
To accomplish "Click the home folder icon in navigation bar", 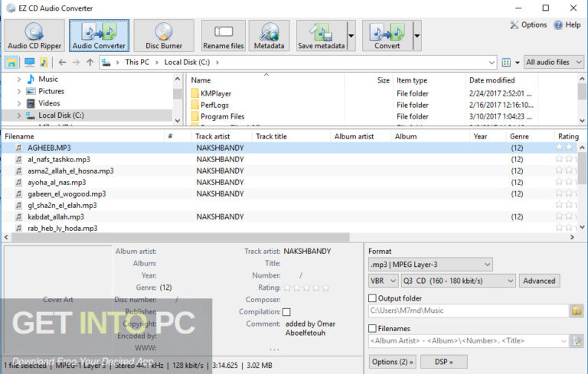I will pyautogui.click(x=11, y=62).
